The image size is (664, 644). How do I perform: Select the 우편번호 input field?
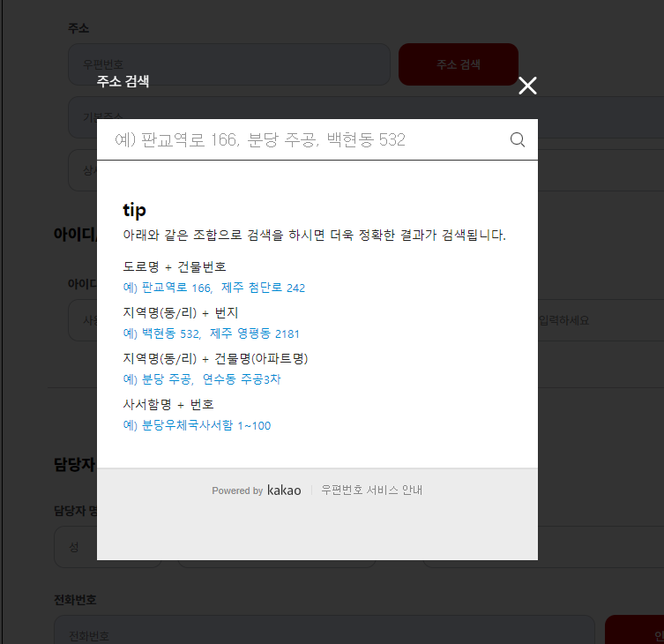(229, 64)
